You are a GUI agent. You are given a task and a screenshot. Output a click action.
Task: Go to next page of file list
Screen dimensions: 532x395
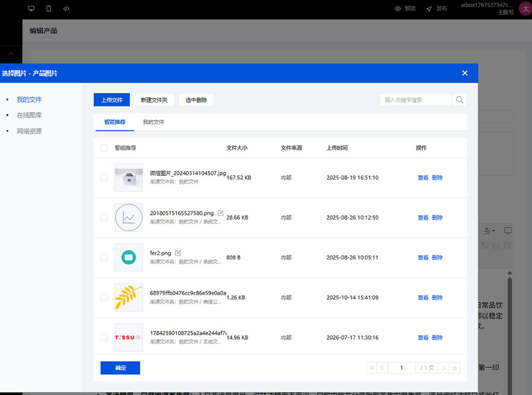444,368
